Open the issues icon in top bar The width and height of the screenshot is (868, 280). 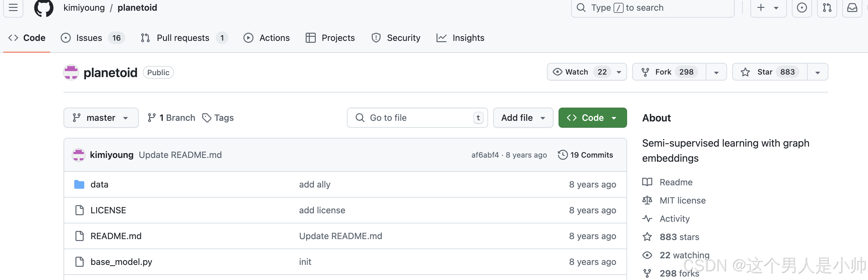pos(802,8)
